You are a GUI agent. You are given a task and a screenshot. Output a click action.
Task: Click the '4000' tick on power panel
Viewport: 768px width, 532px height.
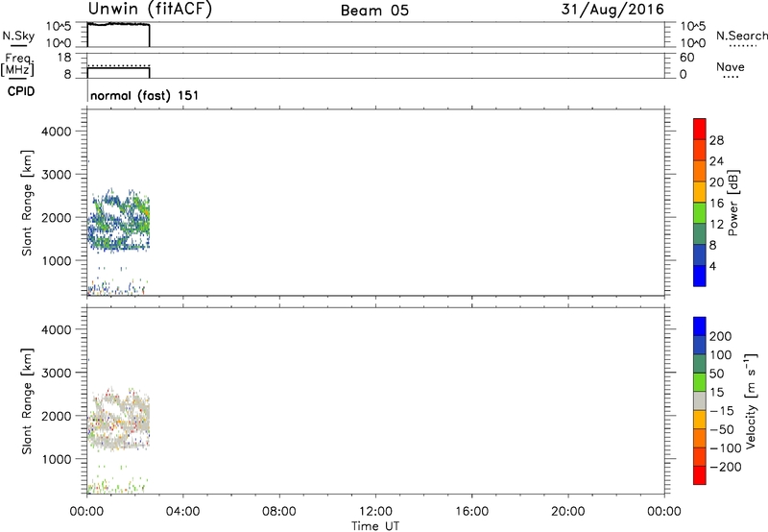click(x=56, y=132)
